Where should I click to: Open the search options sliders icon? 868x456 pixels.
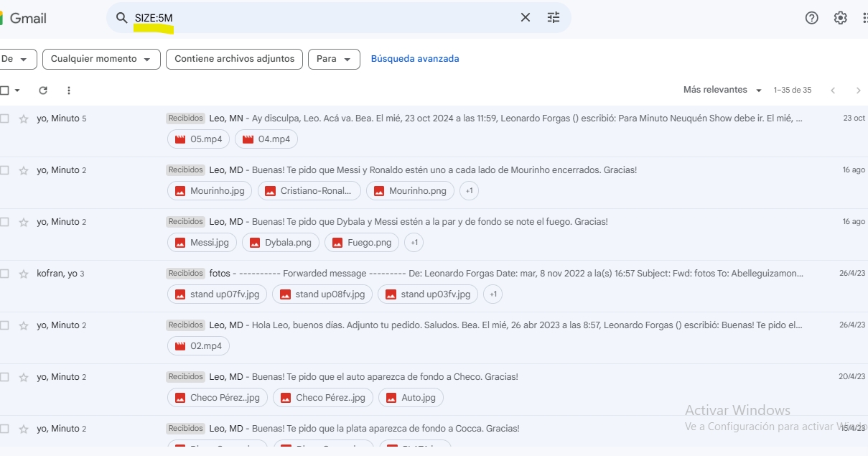tap(554, 18)
